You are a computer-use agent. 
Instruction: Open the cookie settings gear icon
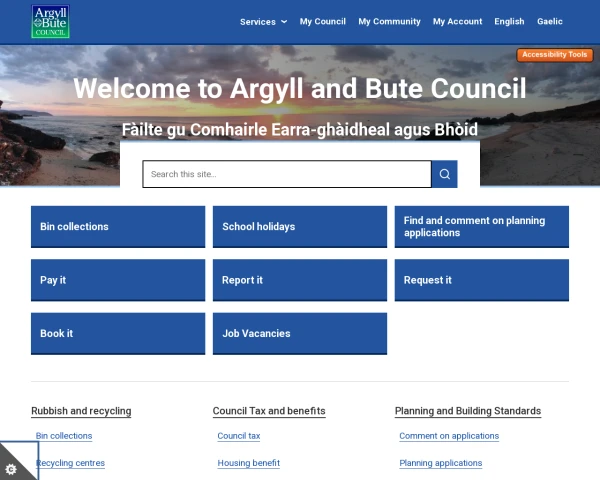[11, 469]
